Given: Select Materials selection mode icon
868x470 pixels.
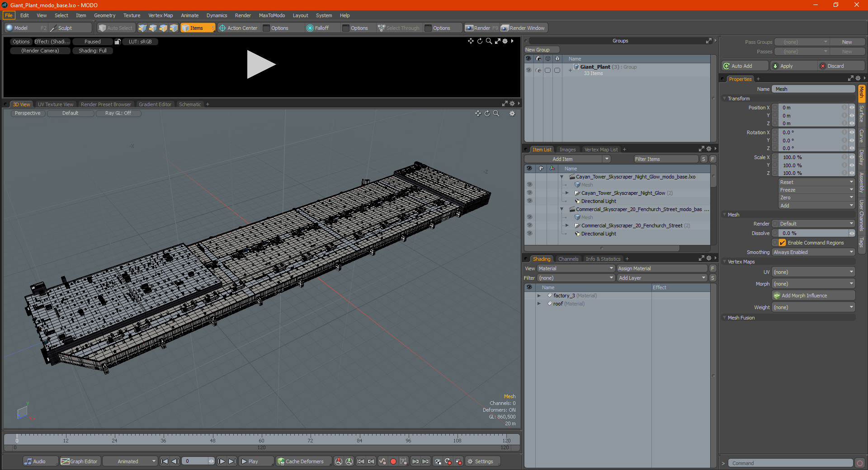Looking at the screenshot, I should tap(174, 28).
